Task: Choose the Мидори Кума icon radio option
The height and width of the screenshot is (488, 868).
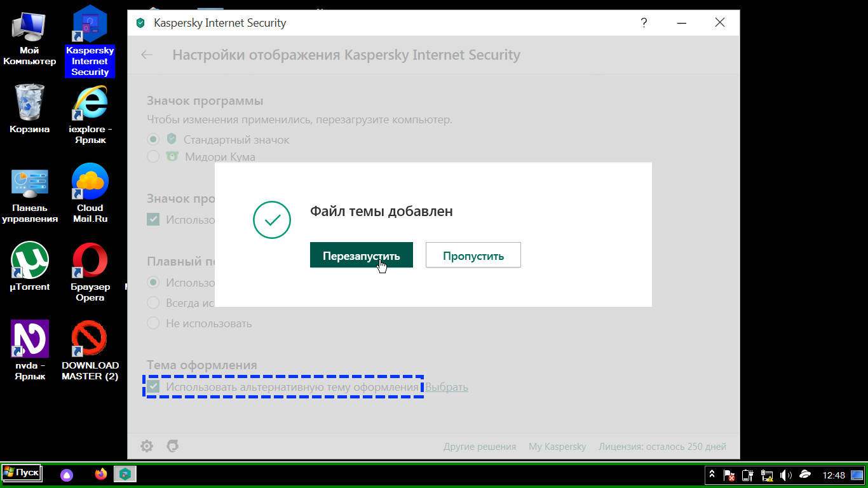Action: 153,156
